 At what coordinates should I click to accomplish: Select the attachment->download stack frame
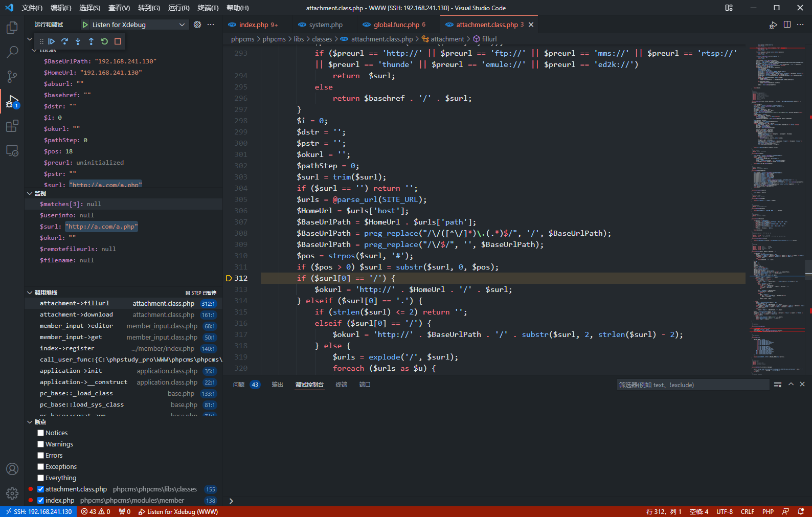point(76,314)
